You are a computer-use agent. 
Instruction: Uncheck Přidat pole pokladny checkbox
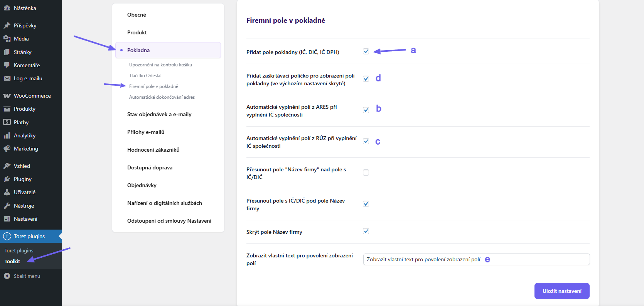tap(366, 52)
